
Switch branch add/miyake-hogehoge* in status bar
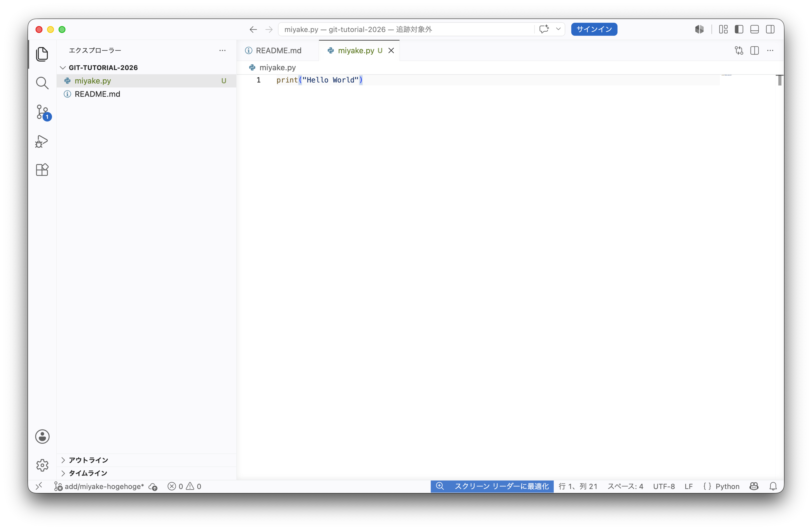point(99,486)
